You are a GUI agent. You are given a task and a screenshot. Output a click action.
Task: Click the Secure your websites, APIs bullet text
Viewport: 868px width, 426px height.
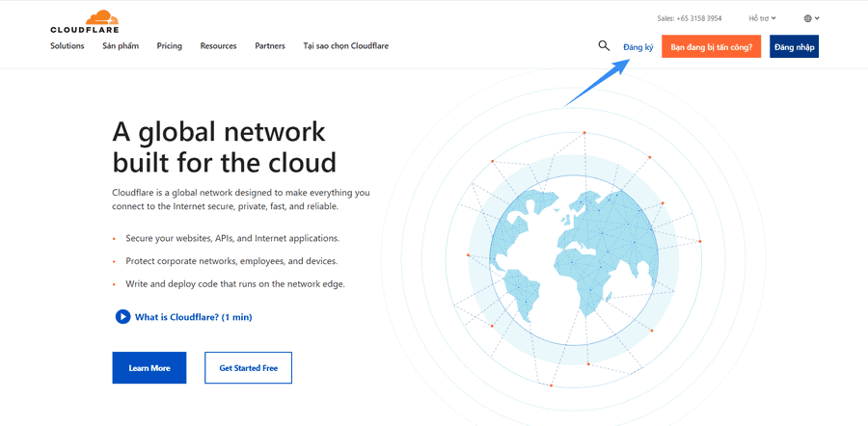232,238
